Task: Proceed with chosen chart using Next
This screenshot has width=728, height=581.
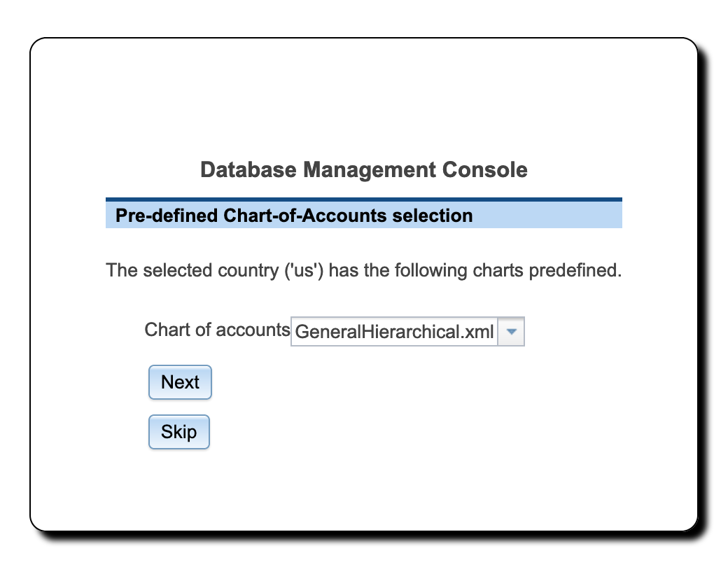Action: pos(180,382)
